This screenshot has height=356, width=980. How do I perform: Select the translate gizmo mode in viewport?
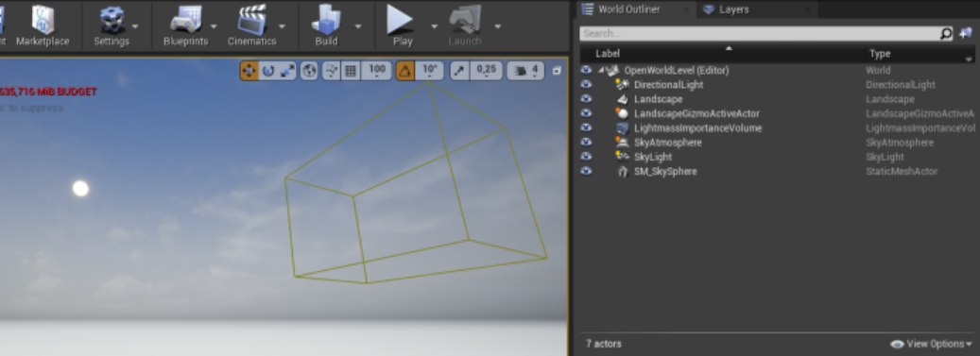249,71
